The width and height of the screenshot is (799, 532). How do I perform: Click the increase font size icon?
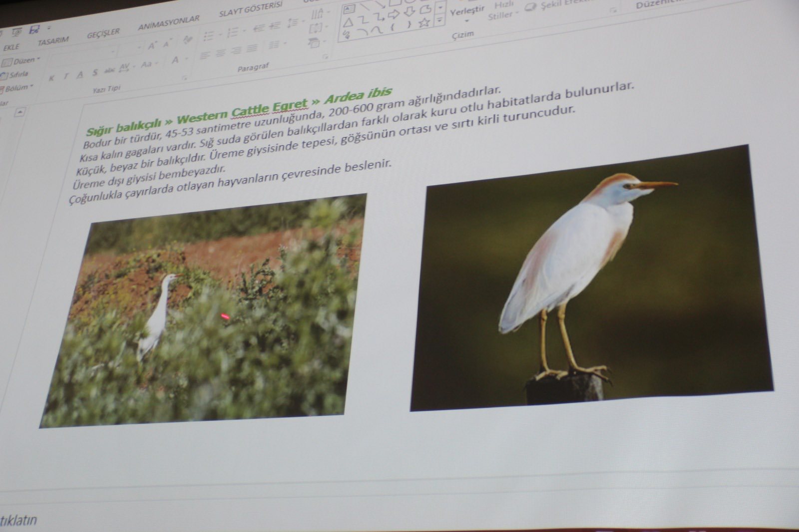point(152,46)
